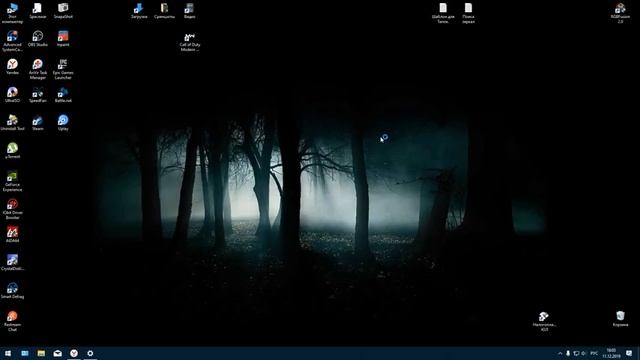The width and height of the screenshot is (640, 360).
Task: Select the Uninstall Tool shortcut
Action: point(12,123)
